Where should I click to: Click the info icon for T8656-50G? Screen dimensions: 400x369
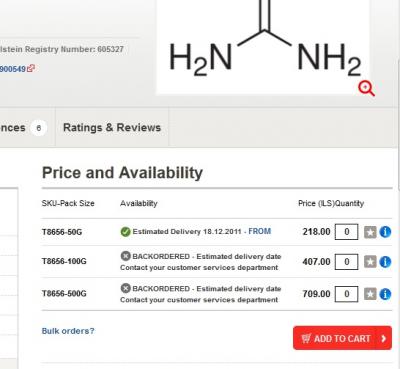pyautogui.click(x=385, y=232)
